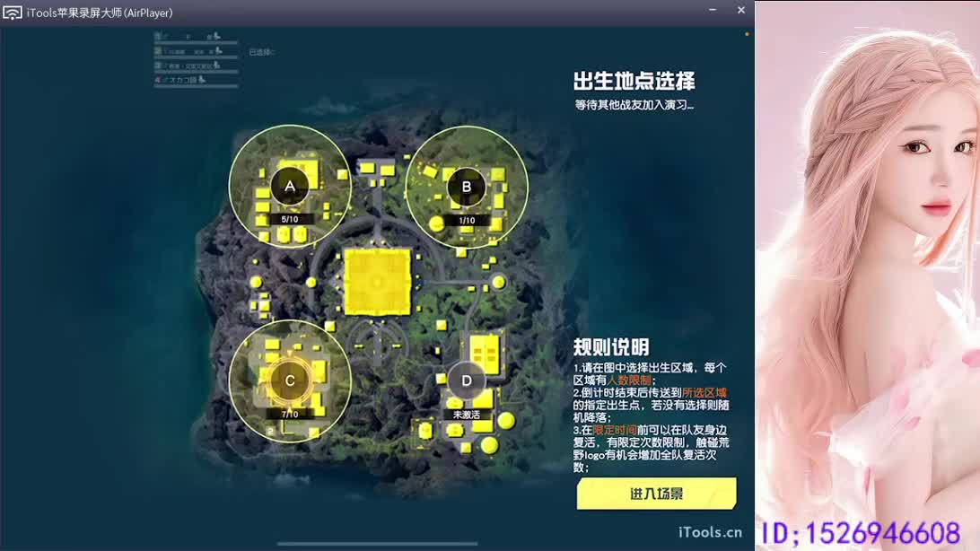Image resolution: width=980 pixels, height=551 pixels.
Task: Select spawn zone B marker
Action: coord(467,186)
